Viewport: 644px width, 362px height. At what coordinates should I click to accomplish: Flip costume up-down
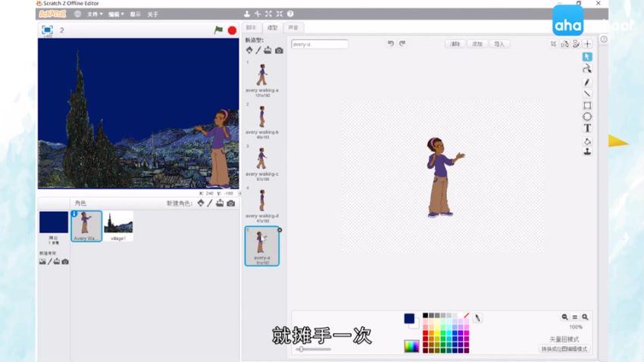tap(577, 43)
